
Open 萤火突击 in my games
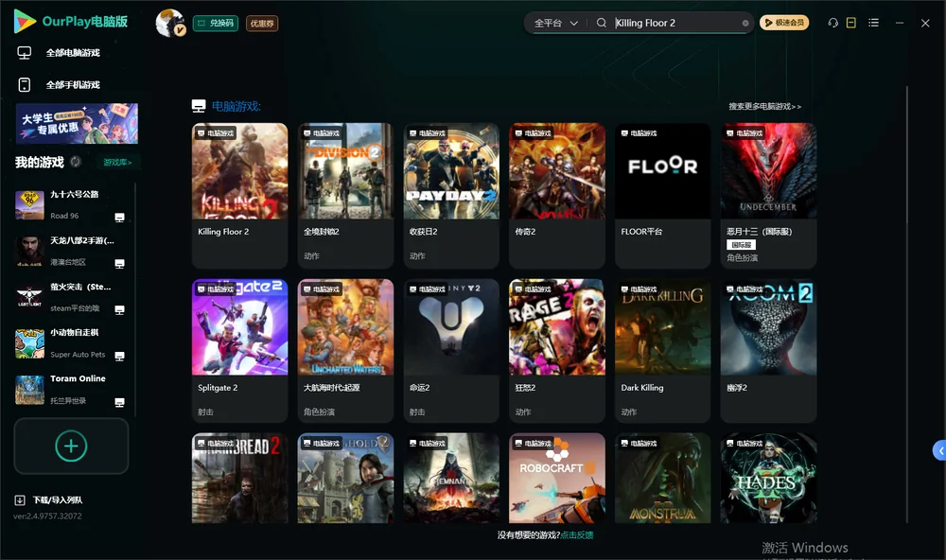[x=69, y=297]
